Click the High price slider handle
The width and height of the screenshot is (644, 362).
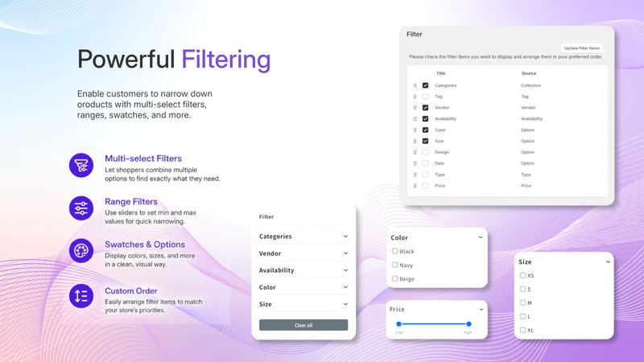(x=469, y=324)
